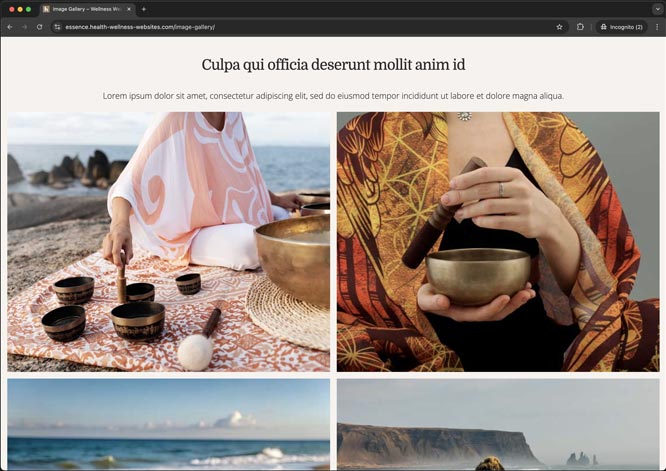Open a new tab with the plus button

[x=144, y=9]
